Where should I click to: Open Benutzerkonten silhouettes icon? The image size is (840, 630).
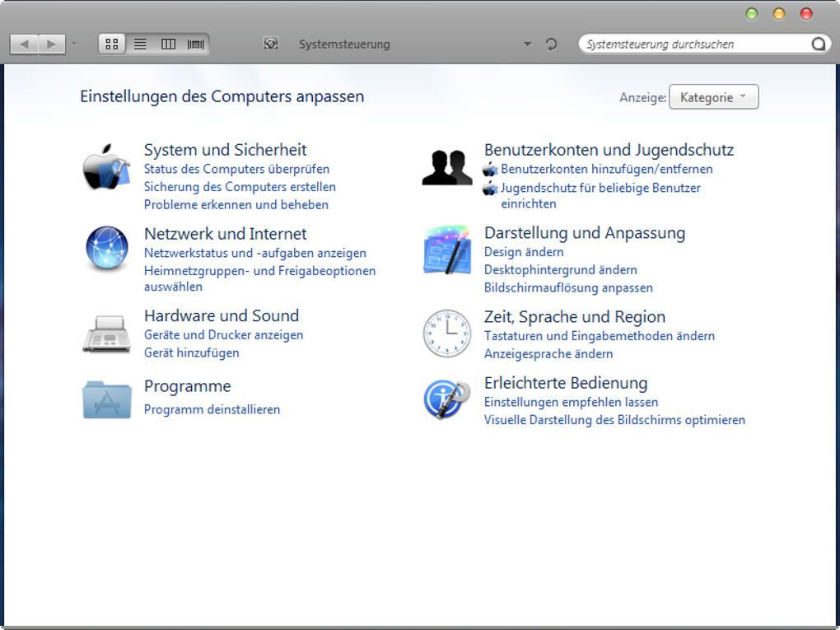pyautogui.click(x=447, y=167)
